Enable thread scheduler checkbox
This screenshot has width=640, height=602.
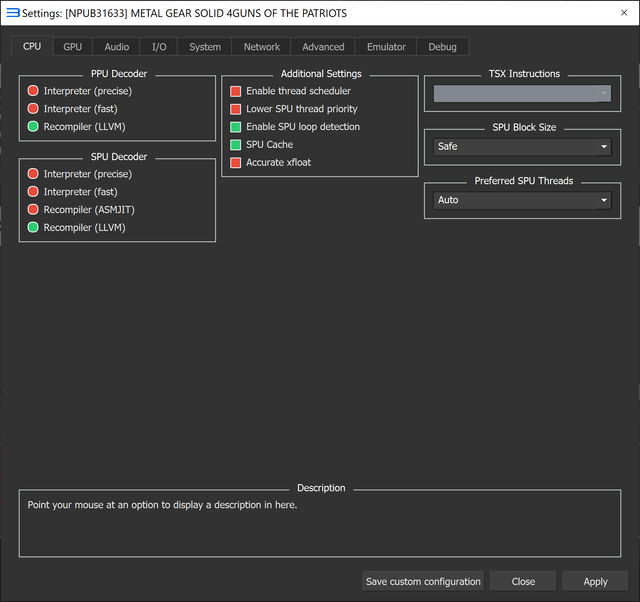(x=290, y=91)
